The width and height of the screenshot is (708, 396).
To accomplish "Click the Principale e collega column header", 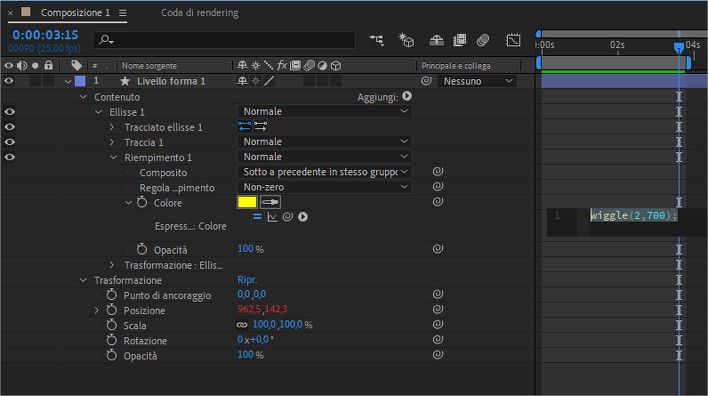I will click(x=456, y=66).
